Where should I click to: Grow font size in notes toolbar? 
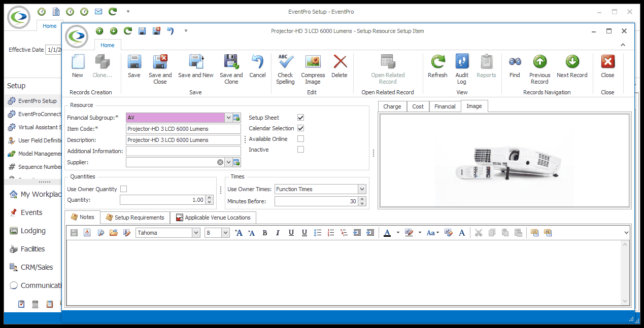tap(239, 233)
